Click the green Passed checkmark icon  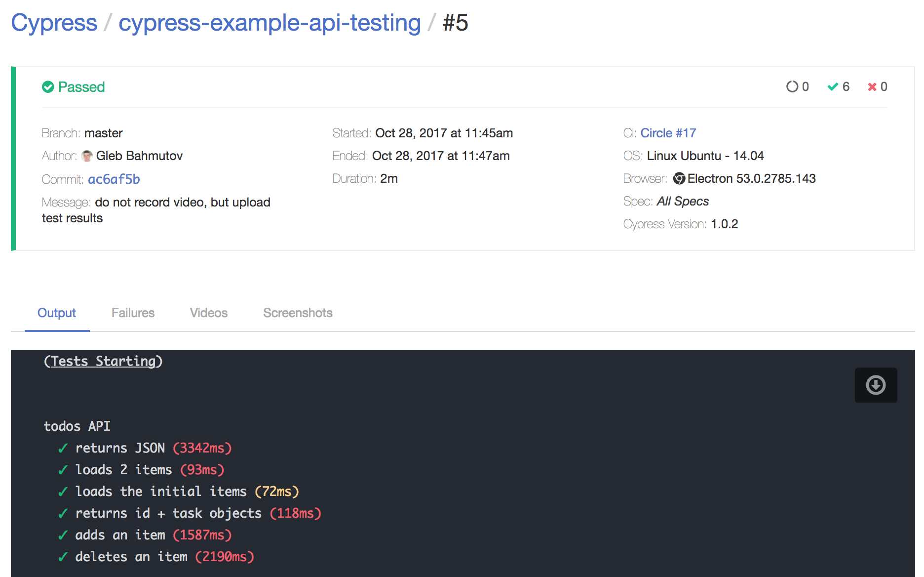coord(48,87)
